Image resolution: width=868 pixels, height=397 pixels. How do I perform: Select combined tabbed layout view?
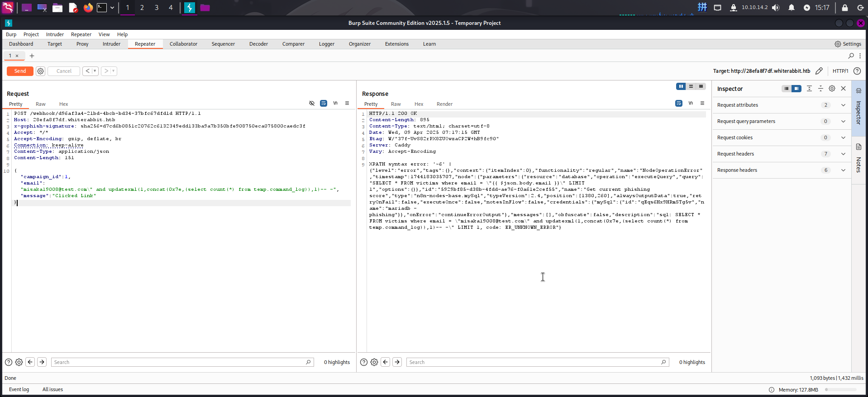point(701,86)
